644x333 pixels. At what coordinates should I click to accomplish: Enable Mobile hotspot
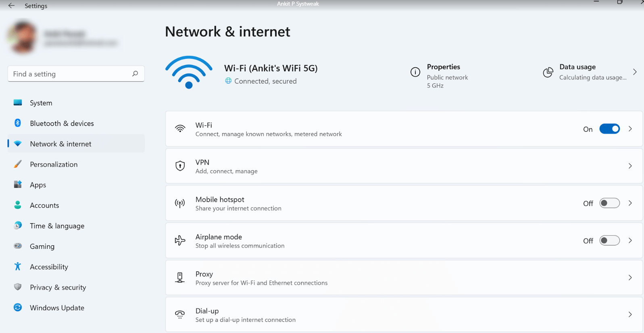pos(609,203)
